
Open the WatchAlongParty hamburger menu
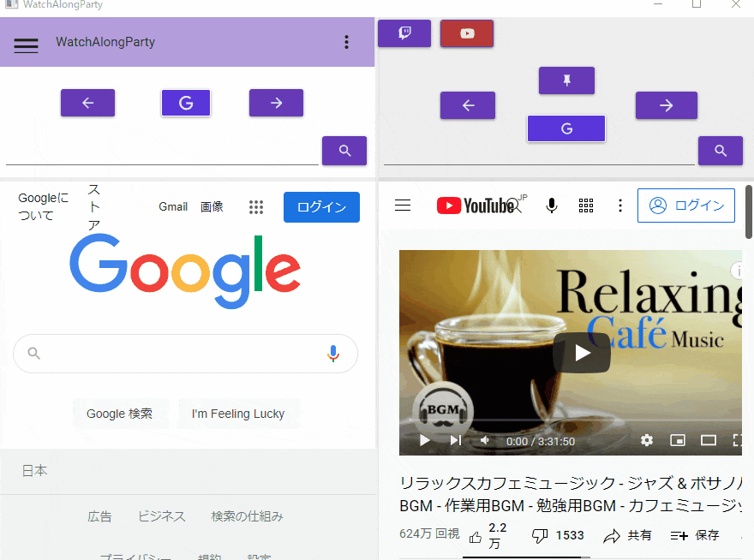[26, 45]
